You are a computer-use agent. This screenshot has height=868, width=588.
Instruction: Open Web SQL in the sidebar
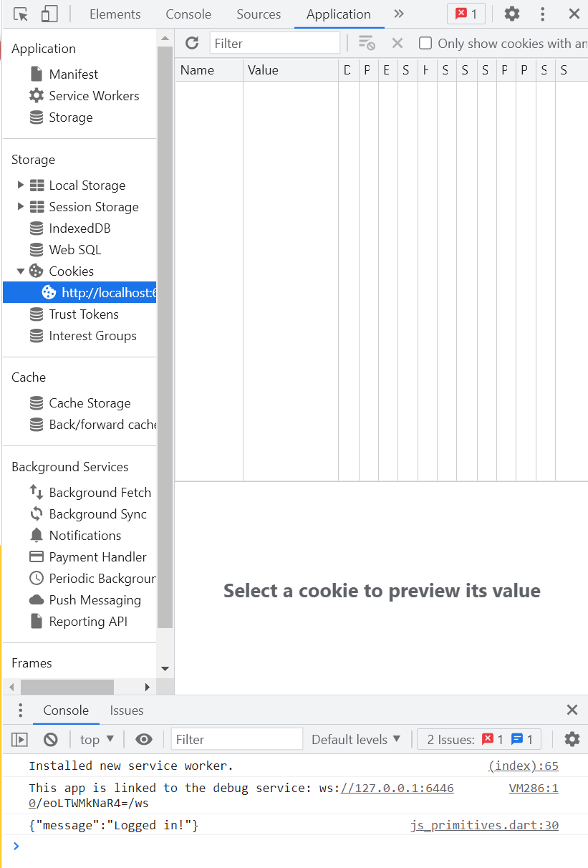(65, 250)
